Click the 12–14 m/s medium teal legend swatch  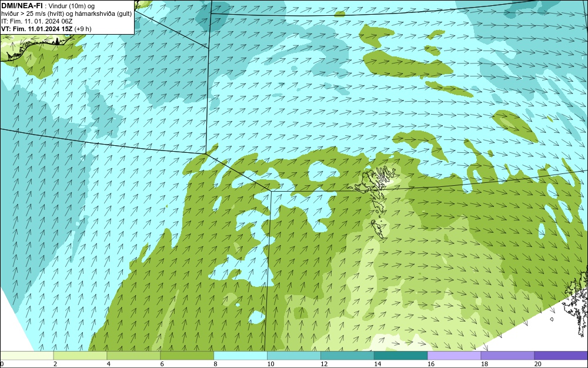coord(348,355)
